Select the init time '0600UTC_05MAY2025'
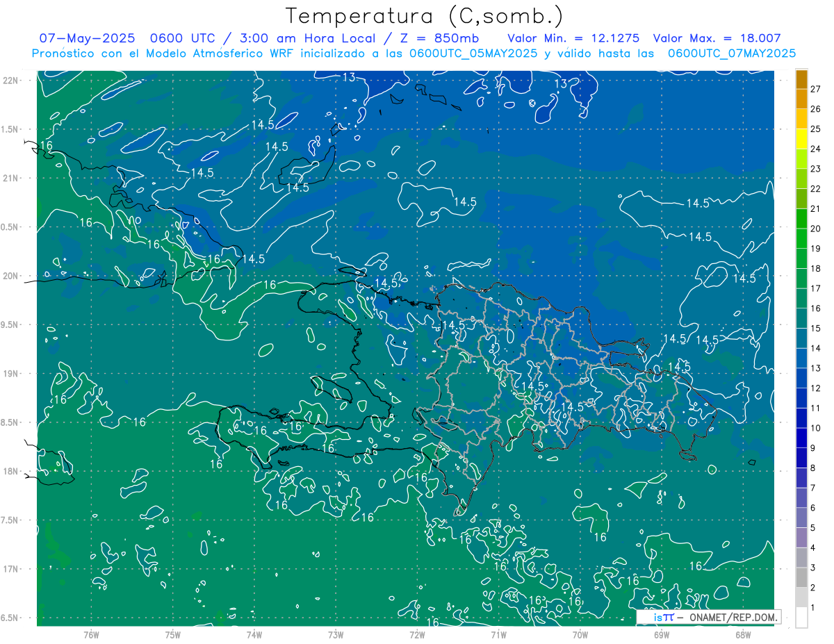Viewport: 834px width, 644px height. (473, 53)
